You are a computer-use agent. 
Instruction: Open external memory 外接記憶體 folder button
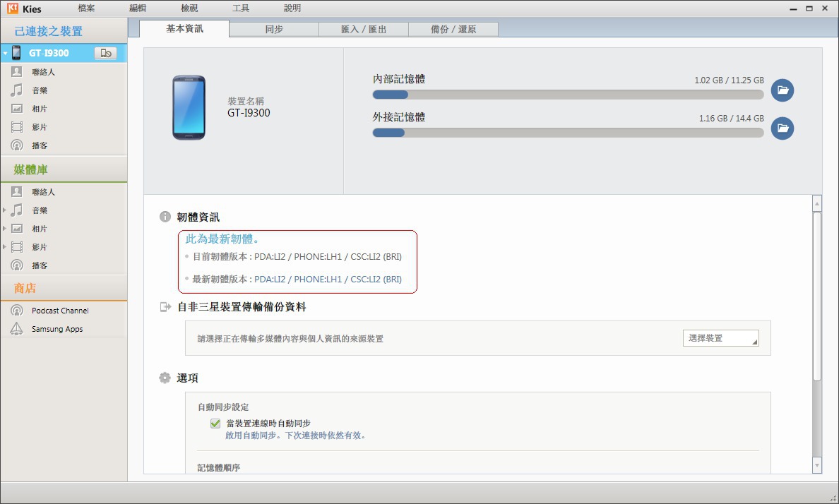(783, 128)
